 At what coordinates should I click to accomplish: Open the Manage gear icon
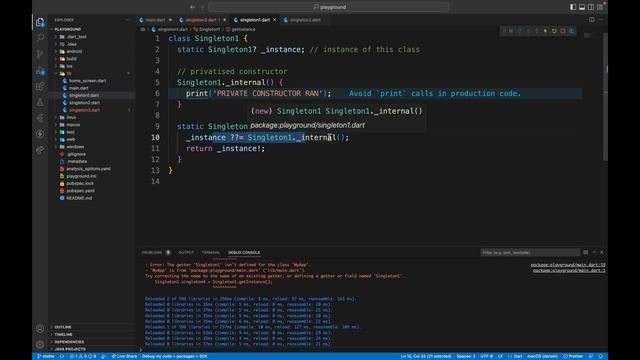[x=40, y=344]
